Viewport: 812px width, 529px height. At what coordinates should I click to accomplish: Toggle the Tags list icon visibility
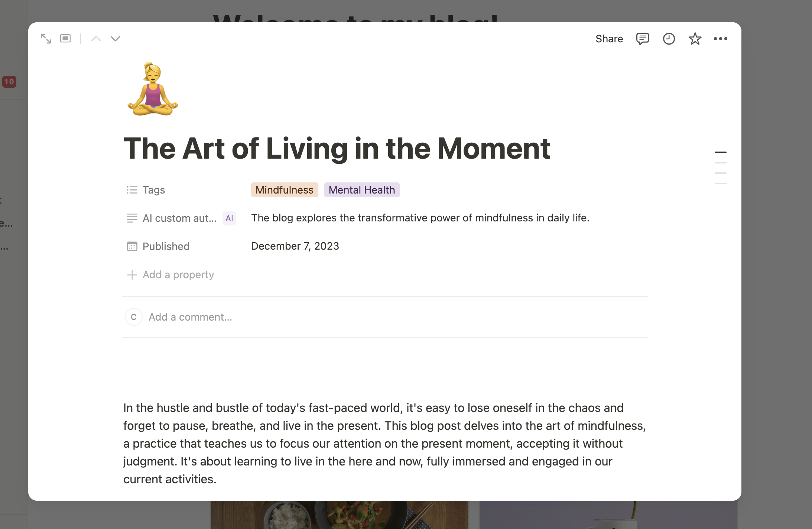(131, 190)
